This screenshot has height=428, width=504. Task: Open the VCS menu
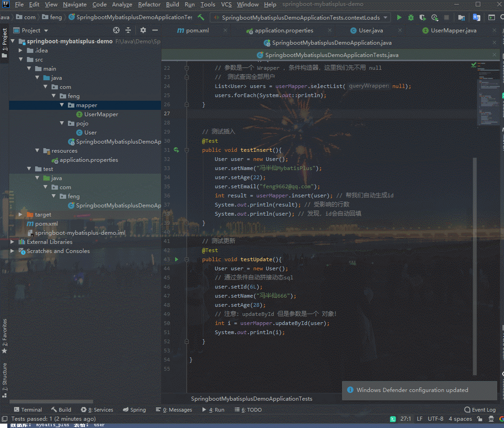[x=226, y=5]
